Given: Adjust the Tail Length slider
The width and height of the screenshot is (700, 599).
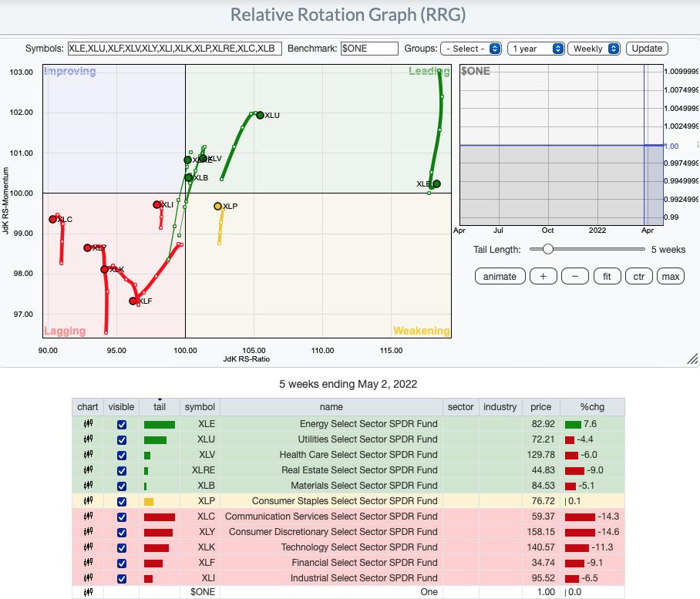Looking at the screenshot, I should coord(547,249).
